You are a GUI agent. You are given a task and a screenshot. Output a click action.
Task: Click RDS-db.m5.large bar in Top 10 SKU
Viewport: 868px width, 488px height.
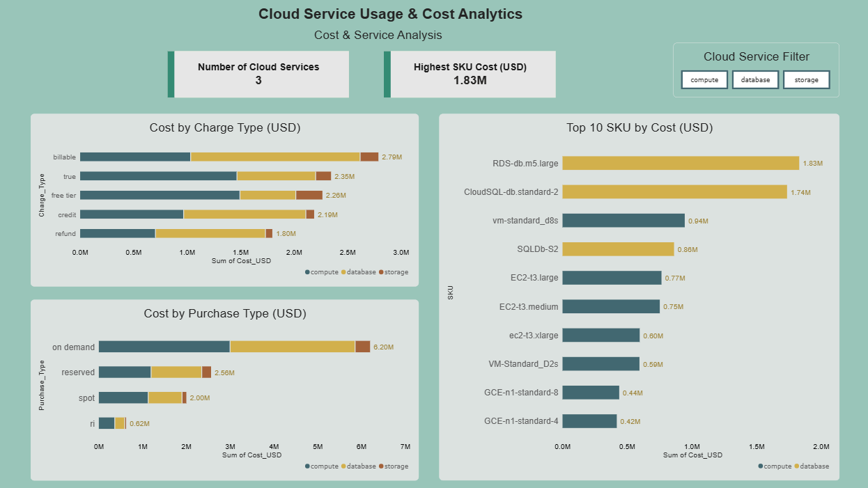(x=681, y=163)
